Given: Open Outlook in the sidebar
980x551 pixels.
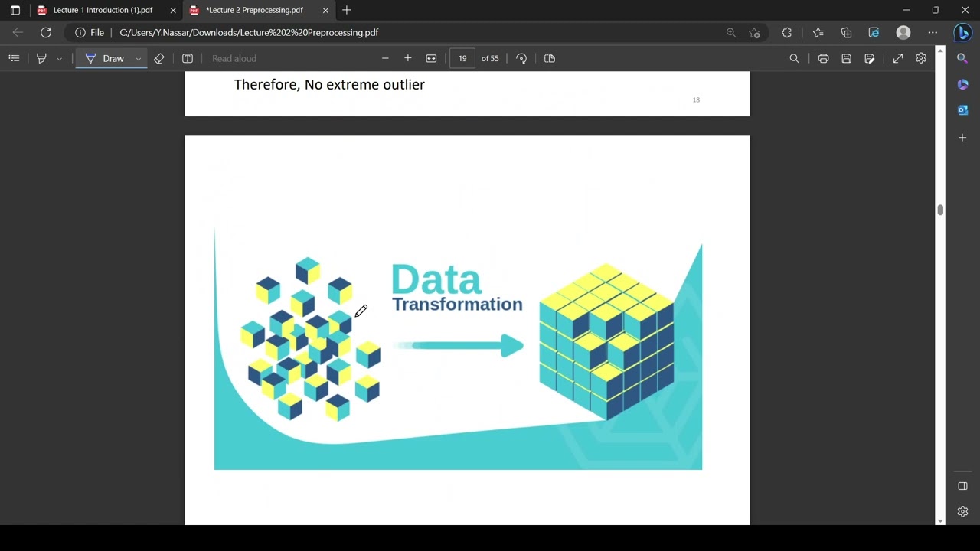Looking at the screenshot, I should click(962, 110).
